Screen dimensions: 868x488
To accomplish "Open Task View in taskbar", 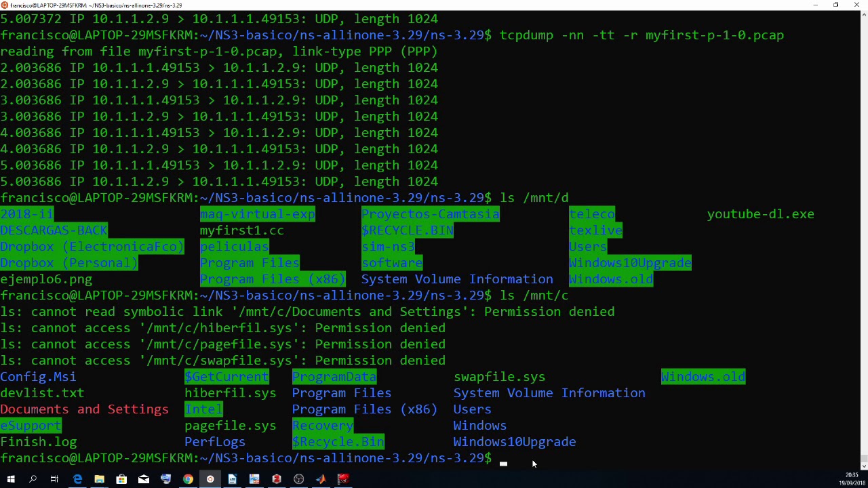I will [x=54, y=479].
